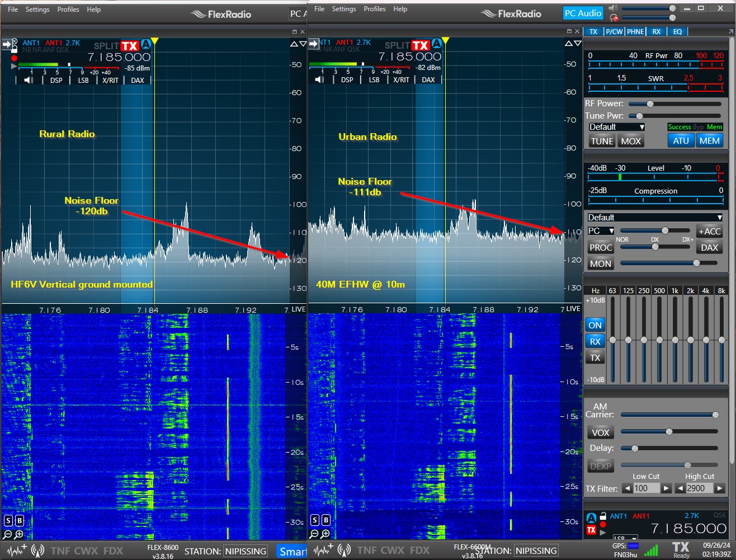Switch to the PHNE panel tab

[x=635, y=32]
